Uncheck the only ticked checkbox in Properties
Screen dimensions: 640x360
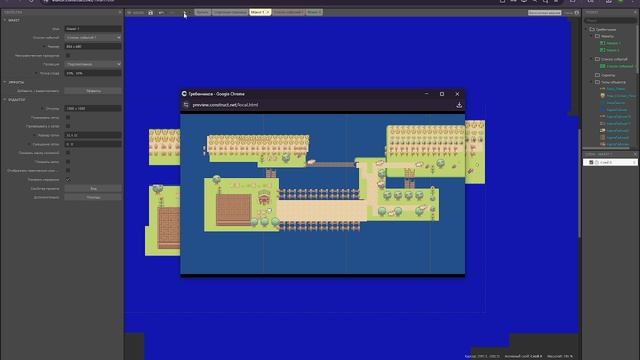coord(68,179)
